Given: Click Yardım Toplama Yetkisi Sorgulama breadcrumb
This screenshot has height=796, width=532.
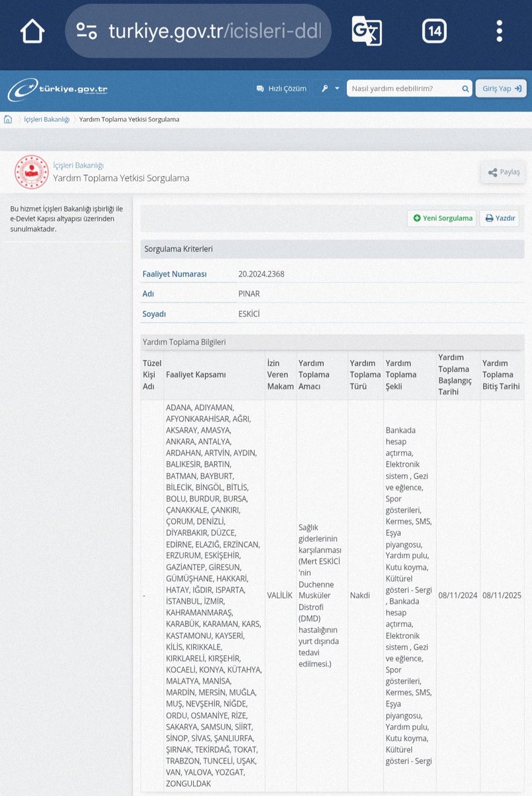Looking at the screenshot, I should (129, 119).
